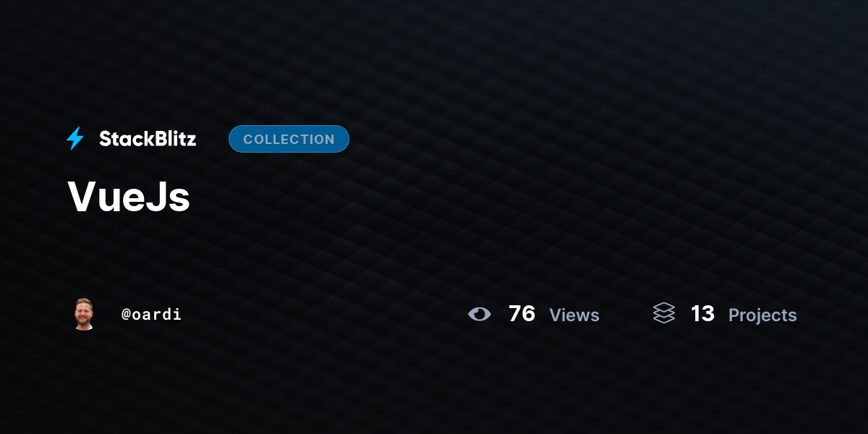Select the stacked layers projects icon
Viewport: 868px width, 434px height.
click(x=664, y=313)
